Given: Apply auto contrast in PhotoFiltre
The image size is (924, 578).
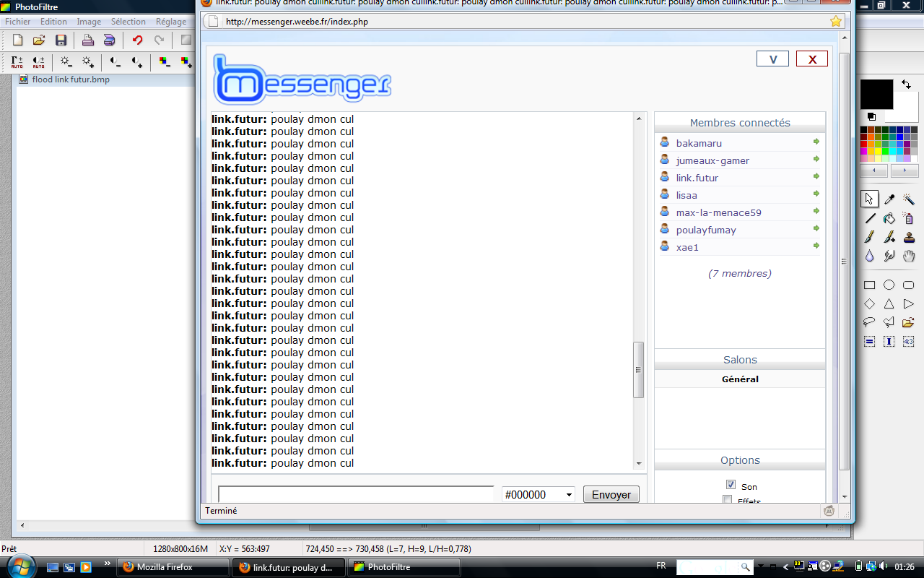Looking at the screenshot, I should (x=39, y=62).
